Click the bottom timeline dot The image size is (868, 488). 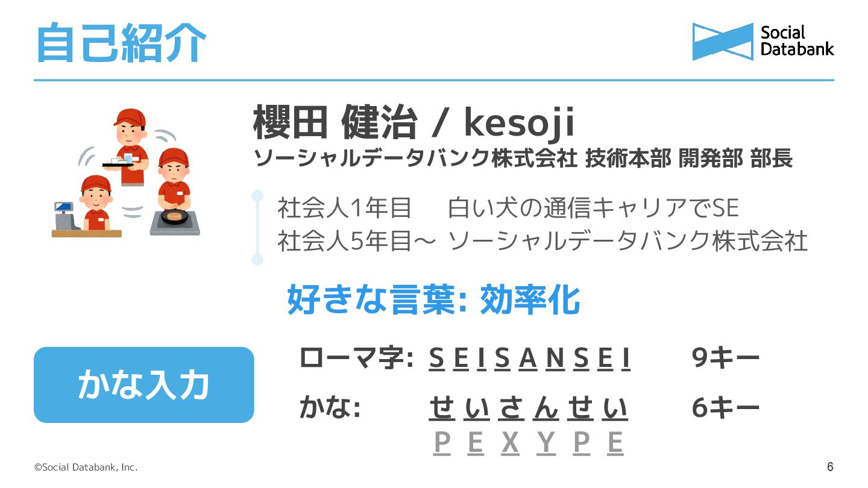(257, 260)
